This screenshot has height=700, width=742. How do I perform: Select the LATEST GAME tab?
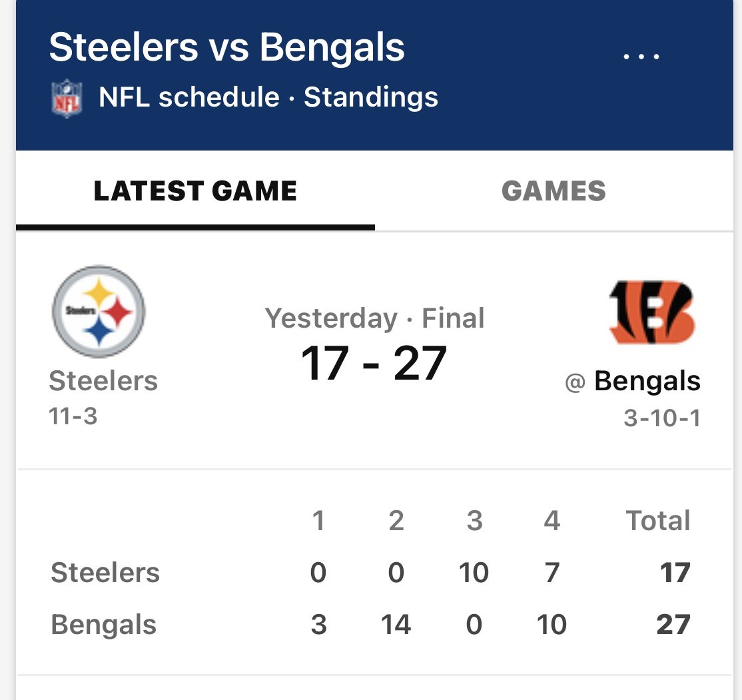[195, 190]
